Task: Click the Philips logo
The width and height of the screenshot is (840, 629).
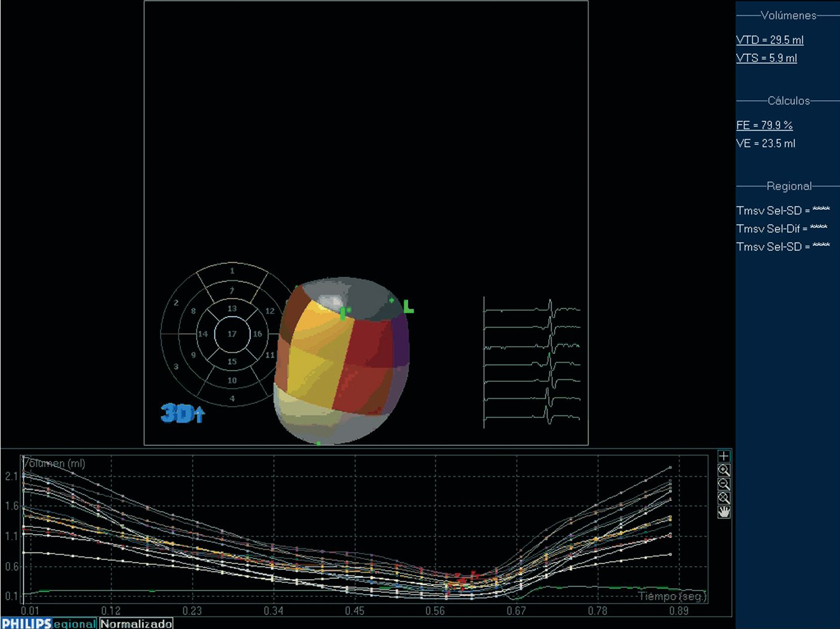Action: (26, 624)
